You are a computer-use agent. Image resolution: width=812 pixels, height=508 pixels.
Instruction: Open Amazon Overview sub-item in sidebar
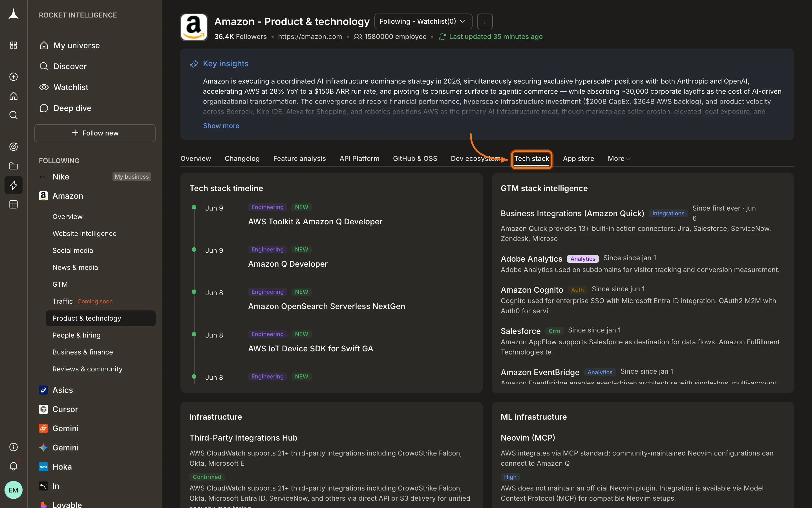pos(67,217)
